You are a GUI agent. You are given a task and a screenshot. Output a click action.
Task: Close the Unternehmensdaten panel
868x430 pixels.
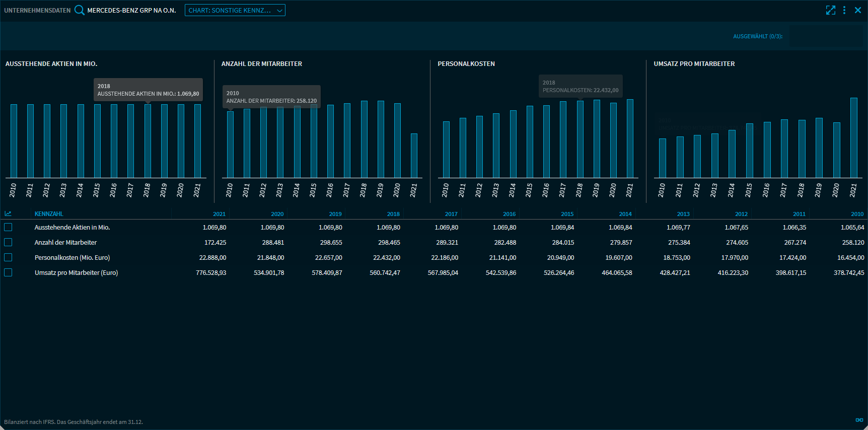tap(858, 10)
